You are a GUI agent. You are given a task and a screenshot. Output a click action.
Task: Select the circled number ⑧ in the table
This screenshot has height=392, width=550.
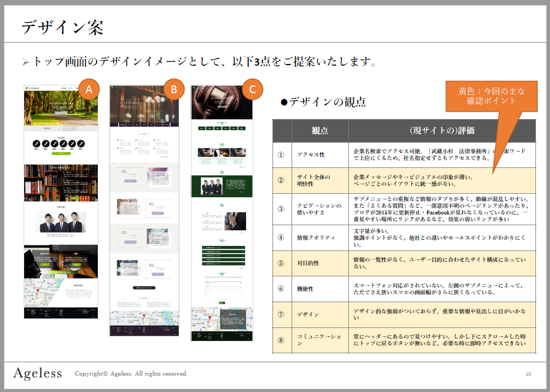point(281,340)
